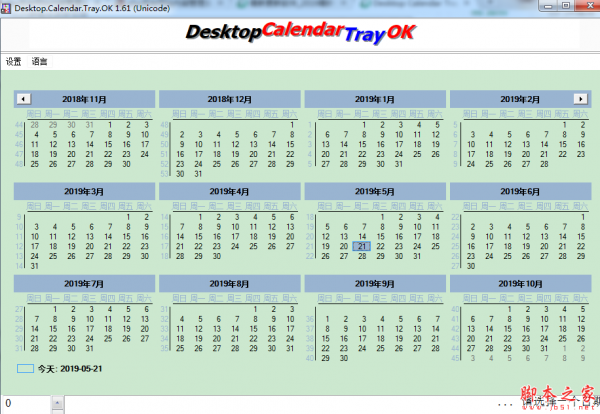The height and width of the screenshot is (414, 600).
Task: Open the 设置 menu
Action: pos(13,61)
